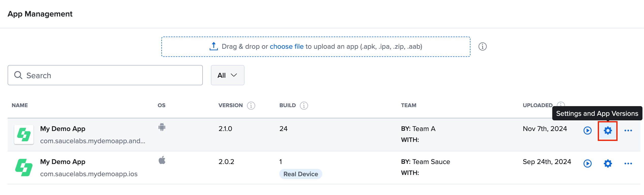
Task: Click the upload info icon beside drop zone
Action: 482,46
